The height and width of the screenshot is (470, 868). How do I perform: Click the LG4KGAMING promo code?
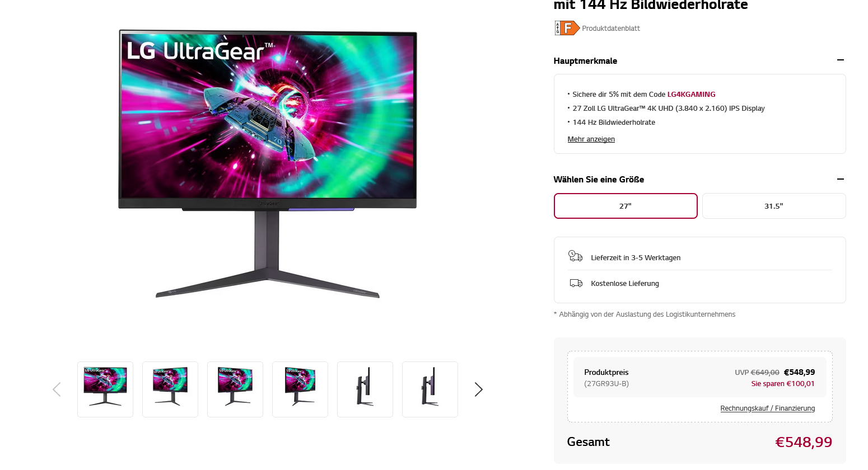(x=691, y=95)
